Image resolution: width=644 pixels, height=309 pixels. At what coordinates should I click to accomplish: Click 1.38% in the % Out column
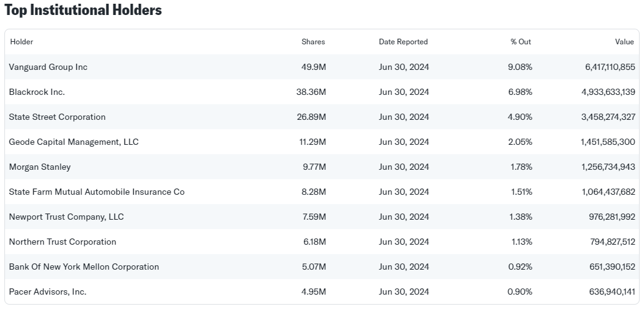pos(521,217)
